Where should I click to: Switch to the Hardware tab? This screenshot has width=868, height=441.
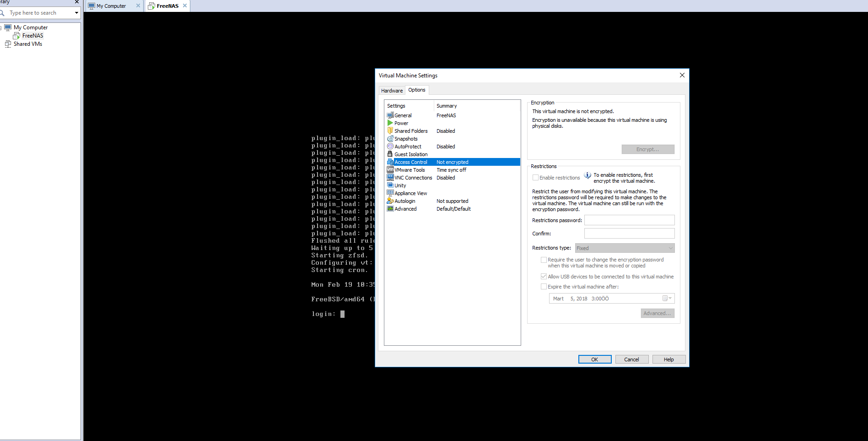[392, 91]
